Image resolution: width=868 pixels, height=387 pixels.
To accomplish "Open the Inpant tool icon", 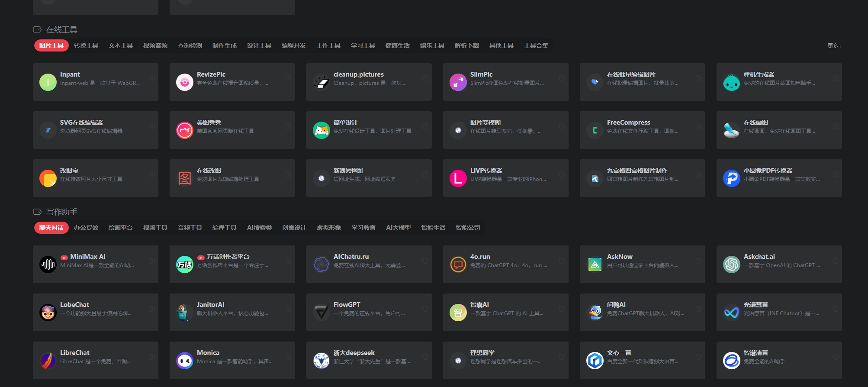I will point(48,82).
